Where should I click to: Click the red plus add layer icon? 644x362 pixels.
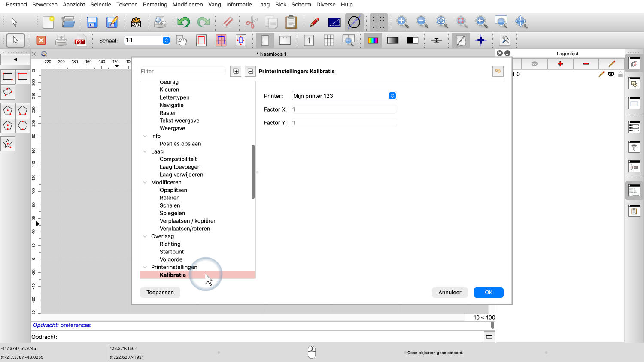pyautogui.click(x=560, y=64)
